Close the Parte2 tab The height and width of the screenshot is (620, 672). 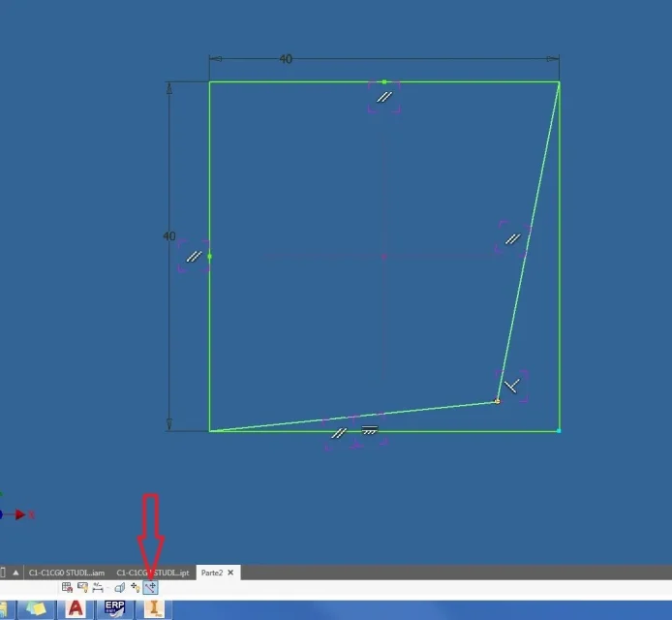pos(230,573)
